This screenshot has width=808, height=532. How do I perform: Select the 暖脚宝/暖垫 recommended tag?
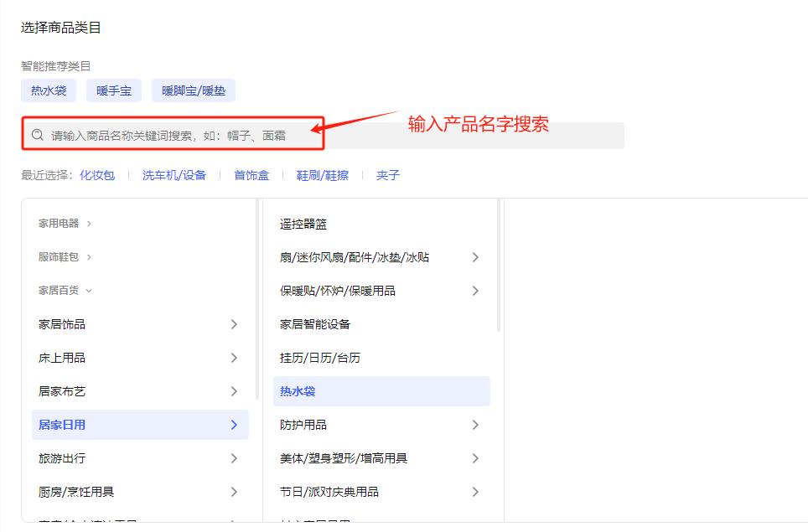(193, 90)
